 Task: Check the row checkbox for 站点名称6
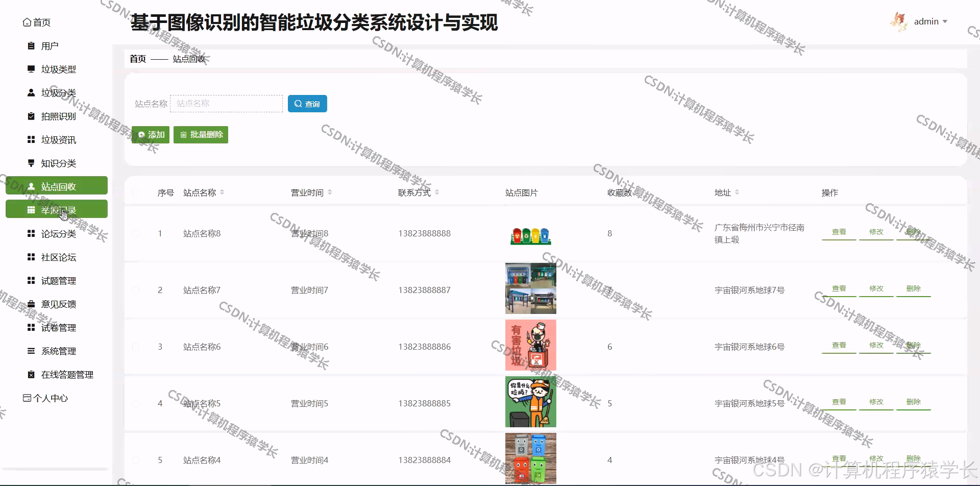(x=136, y=347)
